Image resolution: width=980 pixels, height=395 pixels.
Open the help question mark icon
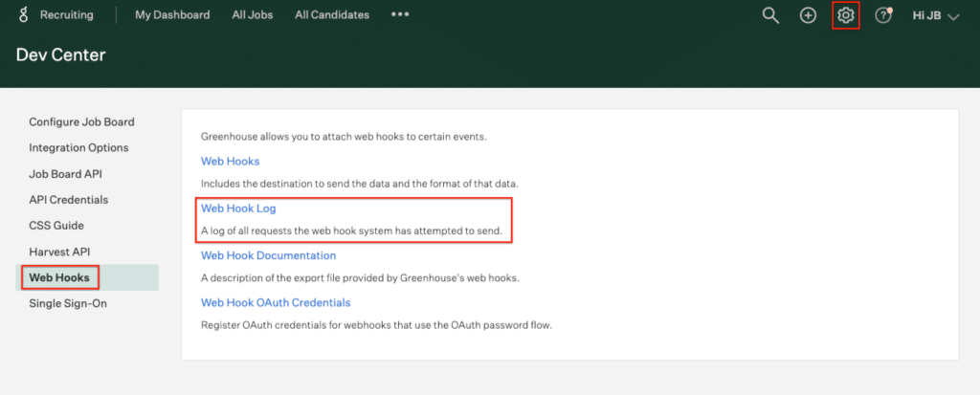tap(882, 15)
